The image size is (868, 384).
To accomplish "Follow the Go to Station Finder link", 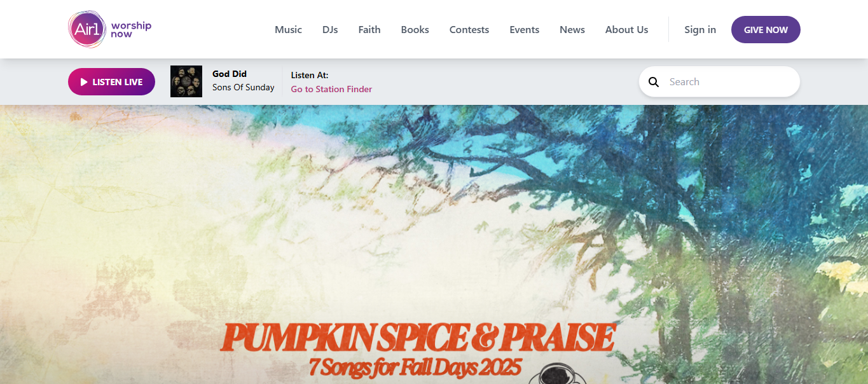I will (x=331, y=89).
